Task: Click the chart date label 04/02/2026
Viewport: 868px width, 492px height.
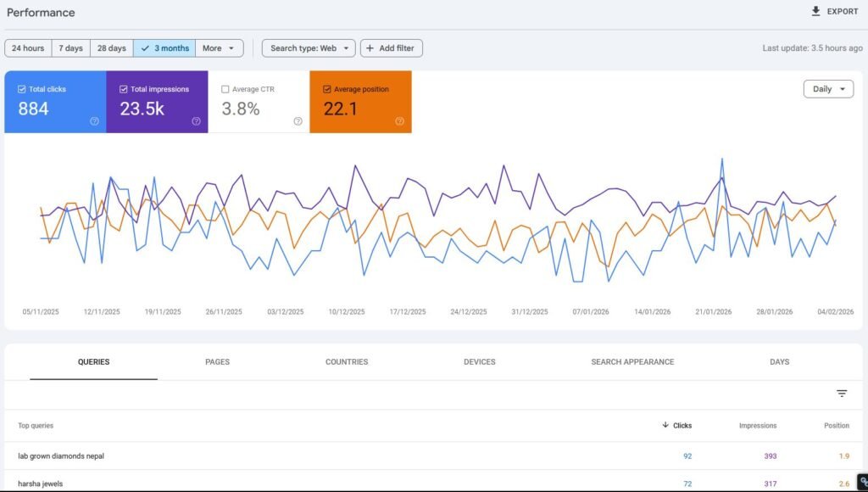Action: [x=835, y=312]
